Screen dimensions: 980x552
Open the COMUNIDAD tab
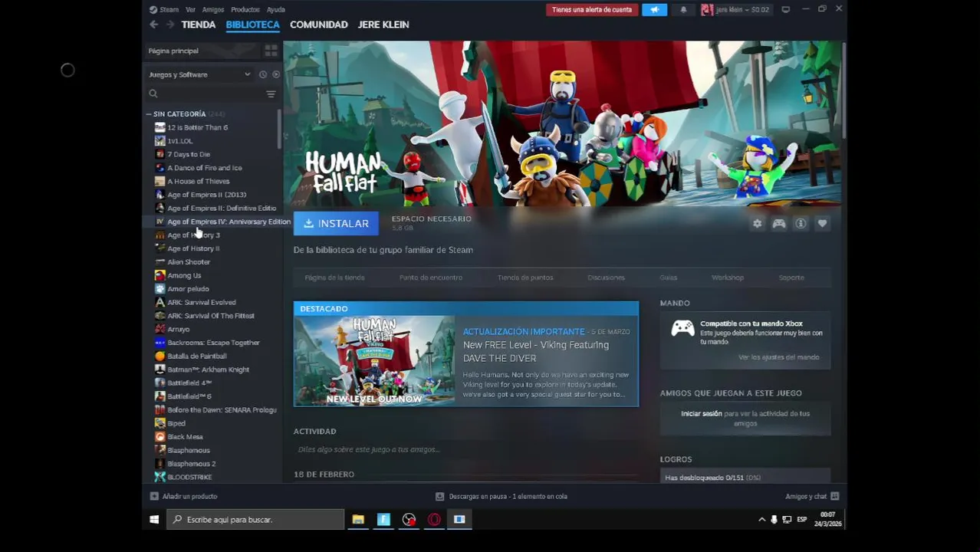tap(319, 25)
